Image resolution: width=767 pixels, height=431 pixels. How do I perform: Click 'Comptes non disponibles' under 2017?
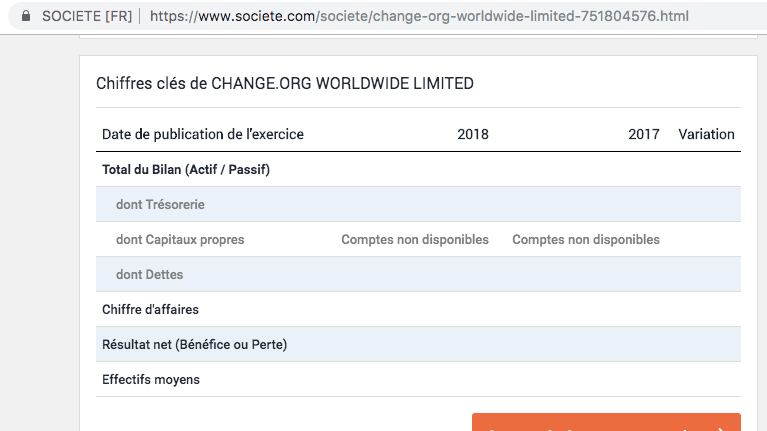click(x=586, y=240)
